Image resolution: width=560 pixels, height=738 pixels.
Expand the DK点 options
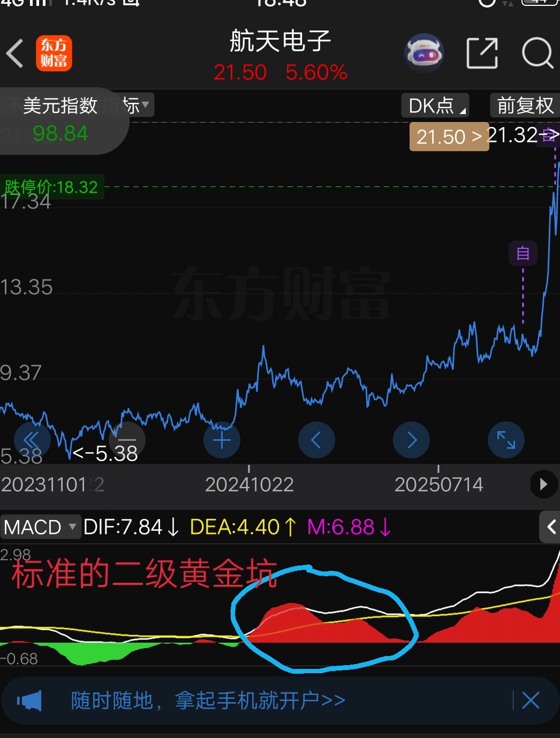click(x=436, y=106)
